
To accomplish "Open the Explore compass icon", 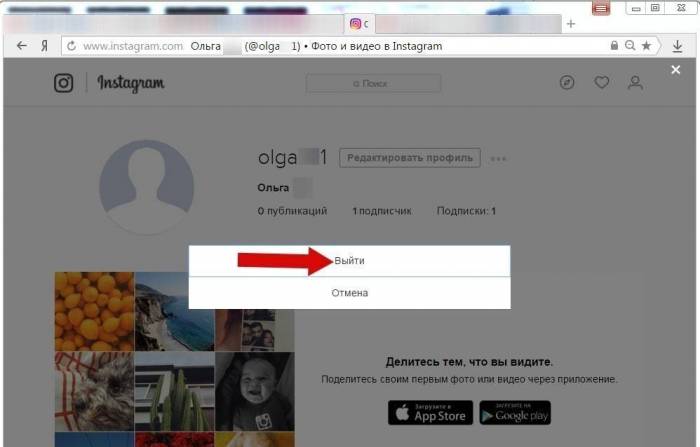I will tap(568, 83).
